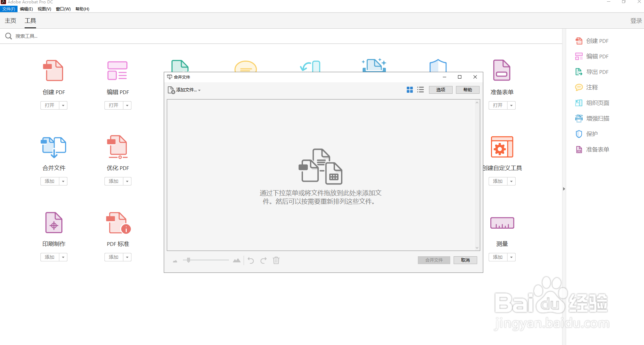
Task: Open the 编辑 PDF tool icon
Action: [117, 70]
